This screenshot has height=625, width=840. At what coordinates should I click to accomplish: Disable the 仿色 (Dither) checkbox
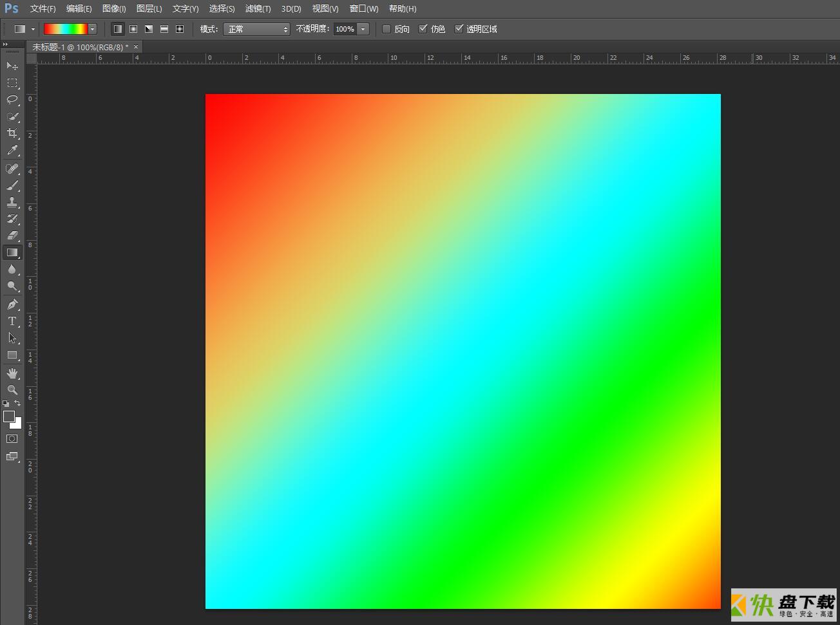(x=423, y=29)
